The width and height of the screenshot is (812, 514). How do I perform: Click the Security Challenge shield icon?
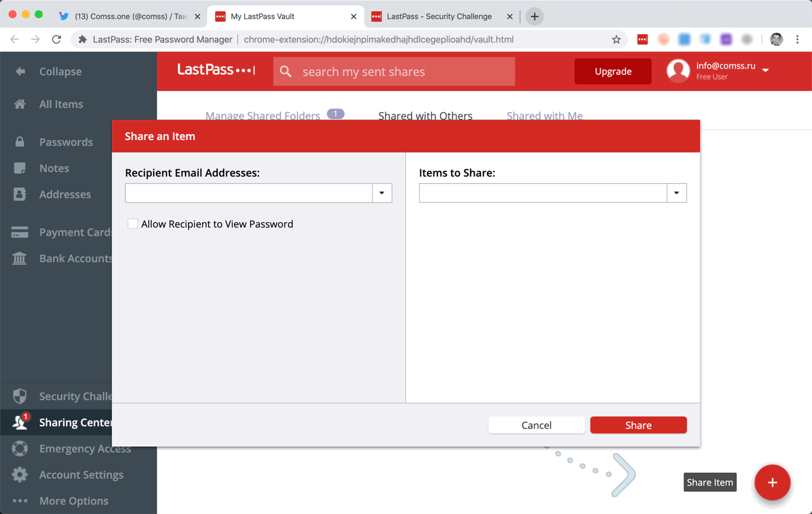click(20, 396)
